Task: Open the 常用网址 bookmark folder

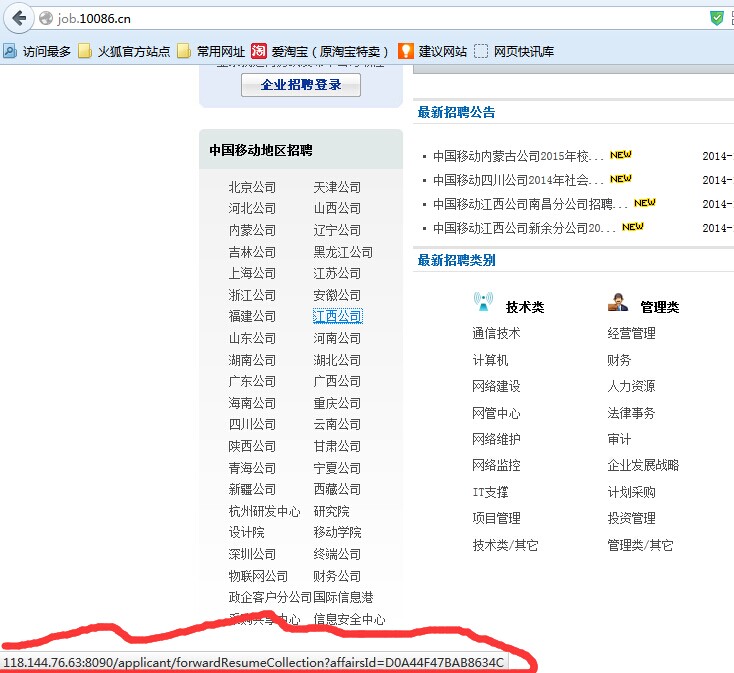Action: 211,51
